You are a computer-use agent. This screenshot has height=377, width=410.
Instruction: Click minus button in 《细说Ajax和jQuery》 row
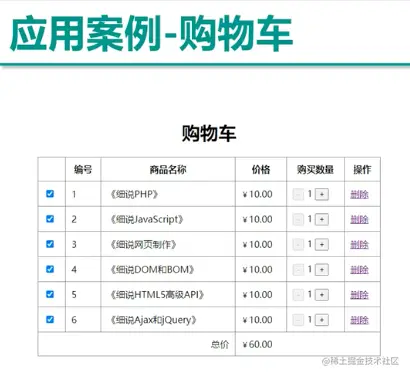click(x=298, y=320)
